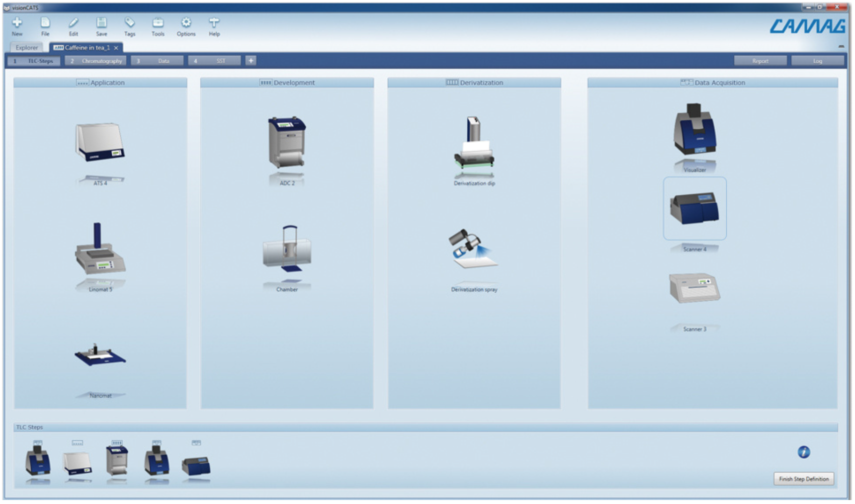Open the Report view
This screenshot has width=855, height=504.
760,60
